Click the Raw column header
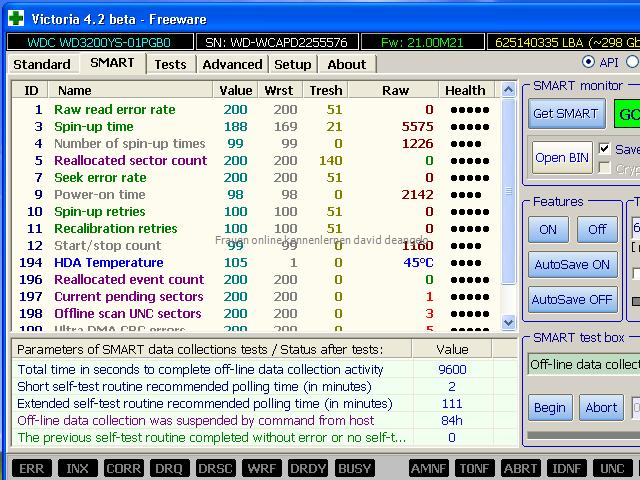 (394, 90)
